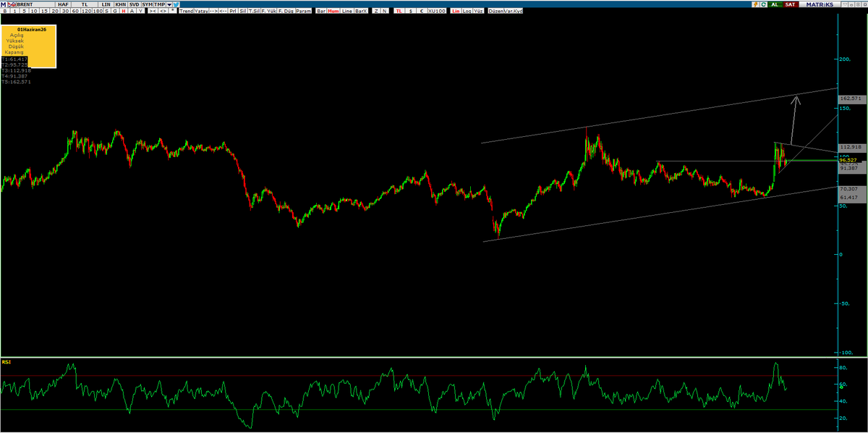This screenshot has width=868, height=433.
Task: Open the TL currency selector
Action: pyautogui.click(x=85, y=4)
